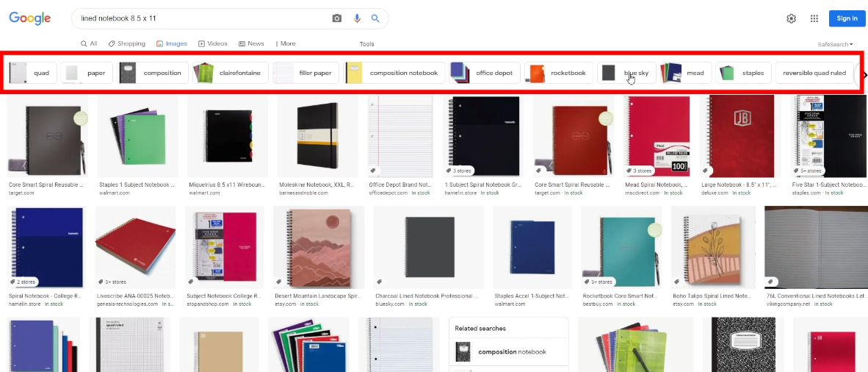Open the Miquelrius 8.5 x11 Wirebound image
868x372 pixels.
point(228,137)
